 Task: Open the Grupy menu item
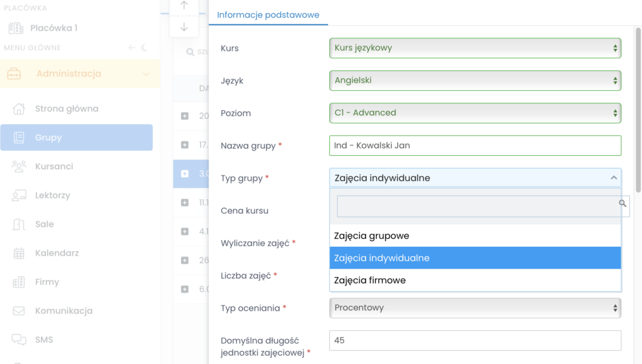pyautogui.click(x=76, y=137)
